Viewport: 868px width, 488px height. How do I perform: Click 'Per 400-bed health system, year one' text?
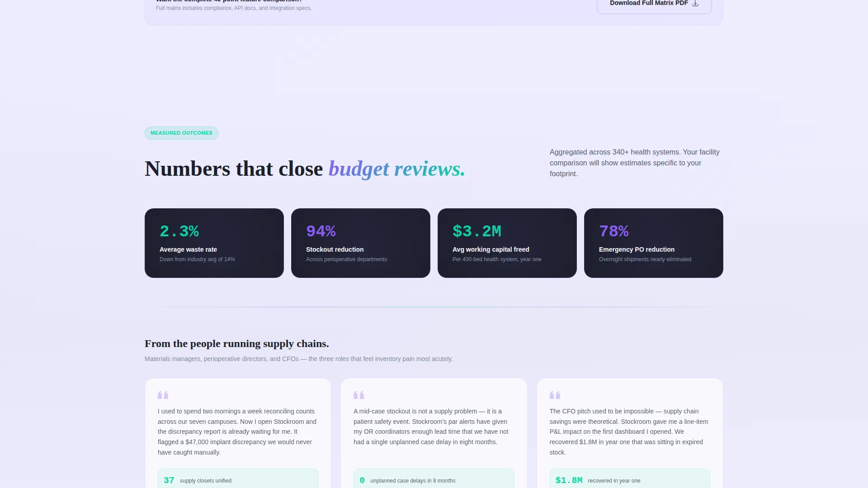[x=497, y=259]
